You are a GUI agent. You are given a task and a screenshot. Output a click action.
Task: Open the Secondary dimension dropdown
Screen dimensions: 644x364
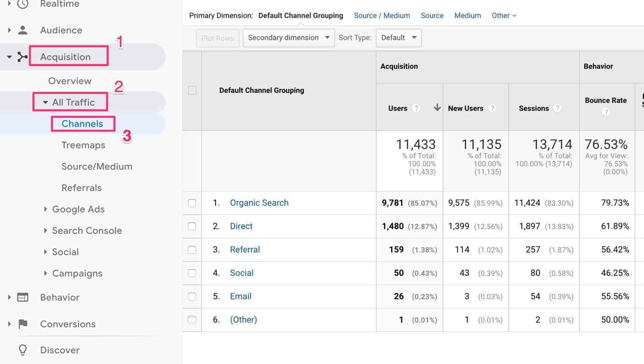coord(288,38)
